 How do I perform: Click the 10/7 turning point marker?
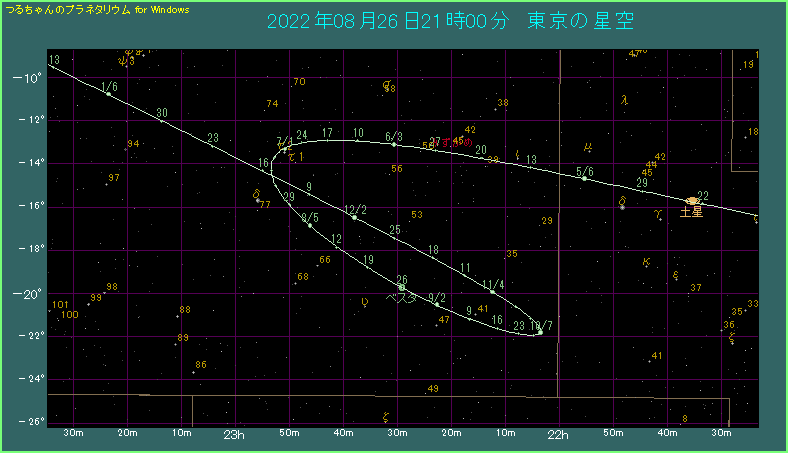540,331
